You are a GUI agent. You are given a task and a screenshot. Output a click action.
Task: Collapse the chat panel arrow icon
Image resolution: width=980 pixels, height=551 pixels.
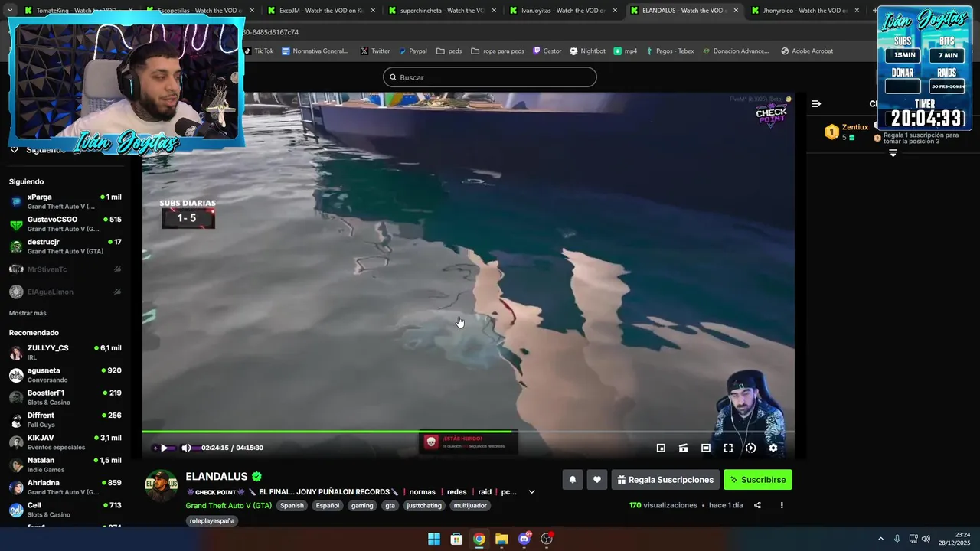point(816,103)
